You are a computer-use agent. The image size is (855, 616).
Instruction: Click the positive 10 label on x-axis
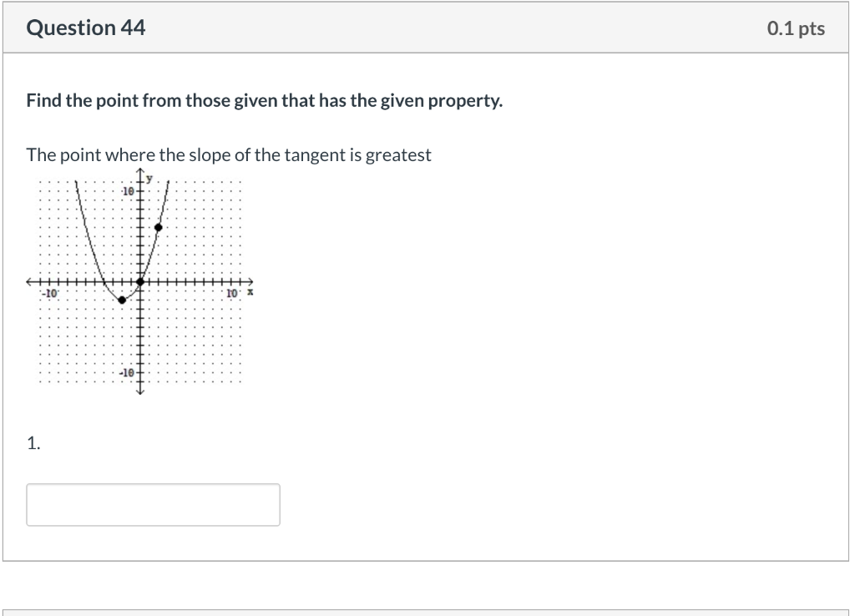[x=232, y=294]
